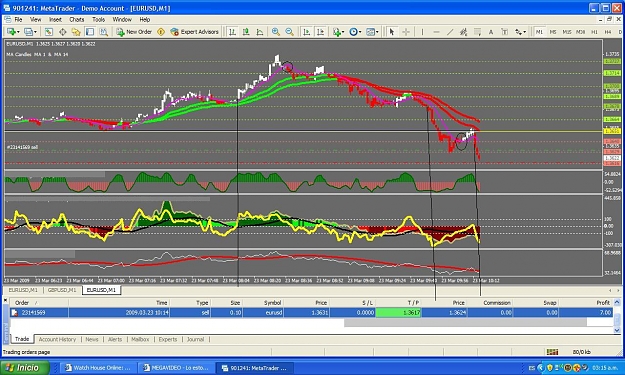Toggle the Market Watch window icon
This screenshot has height=375, width=625.
pyautogui.click(x=49, y=32)
